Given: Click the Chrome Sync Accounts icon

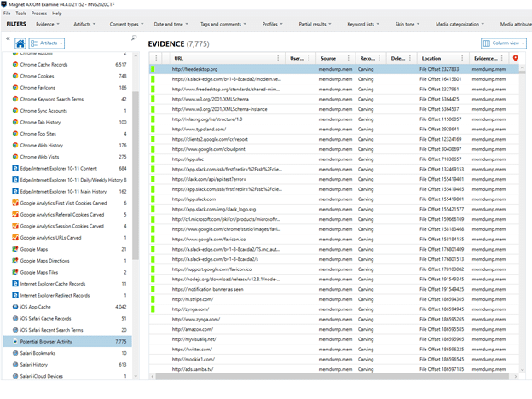Looking at the screenshot, I should [x=15, y=111].
